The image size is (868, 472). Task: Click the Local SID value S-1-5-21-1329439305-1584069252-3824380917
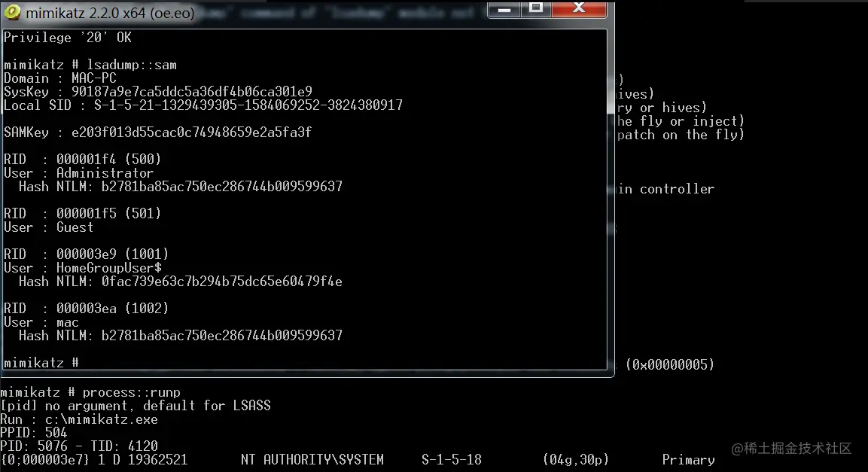tap(248, 105)
